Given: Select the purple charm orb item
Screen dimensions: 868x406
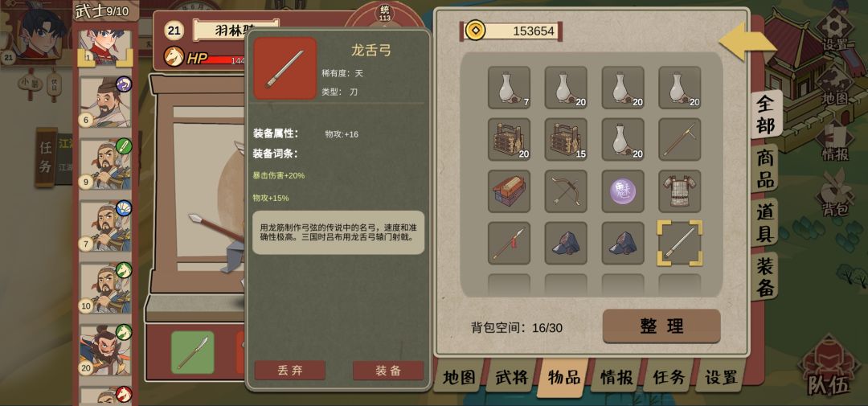Looking at the screenshot, I should pos(623,191).
